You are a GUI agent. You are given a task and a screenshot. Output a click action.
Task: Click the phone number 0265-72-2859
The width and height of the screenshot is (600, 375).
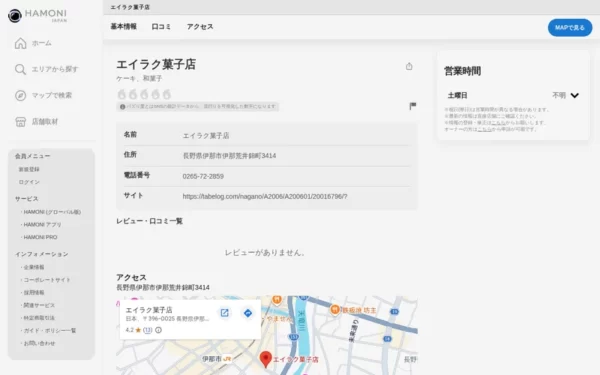[x=203, y=176]
